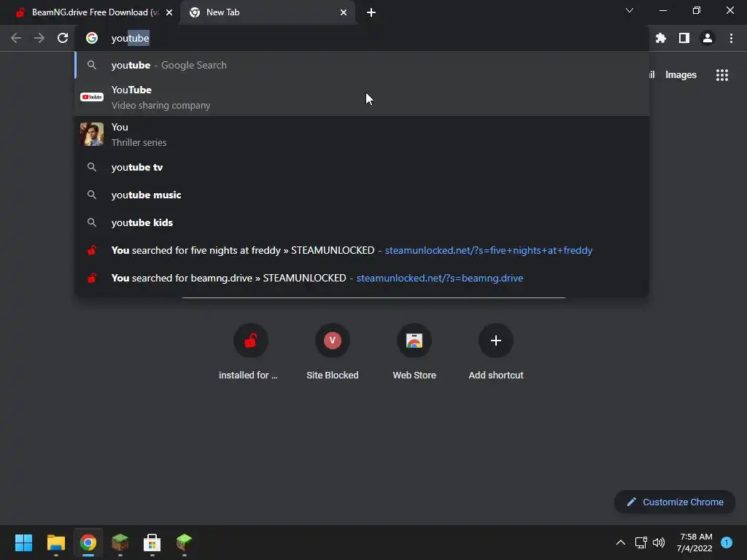This screenshot has width=747, height=560.
Task: Open the network status tray icon
Action: pos(640,542)
